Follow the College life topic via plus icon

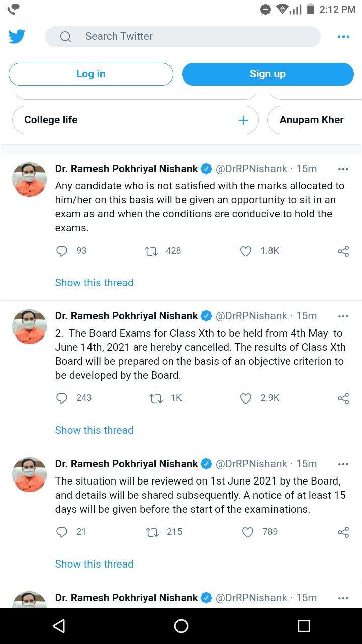point(243,120)
